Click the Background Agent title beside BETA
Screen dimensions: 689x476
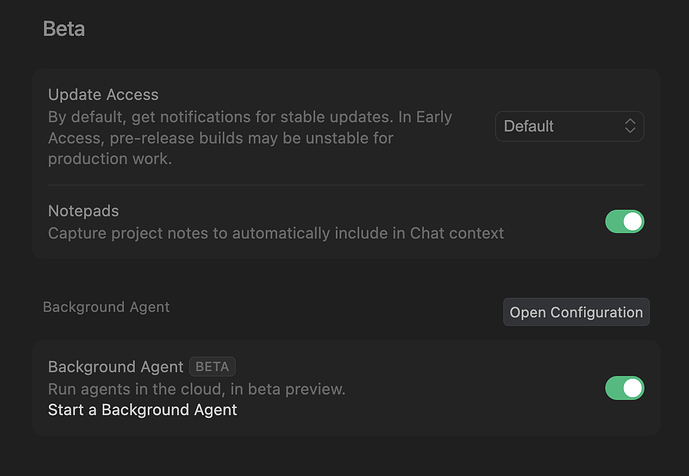coord(115,367)
